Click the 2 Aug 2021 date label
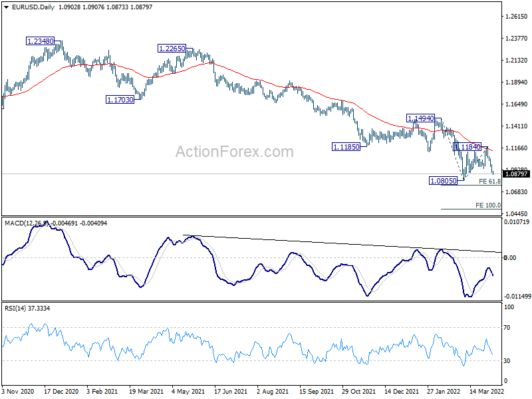This screenshot has height=399, width=532. 273,392
